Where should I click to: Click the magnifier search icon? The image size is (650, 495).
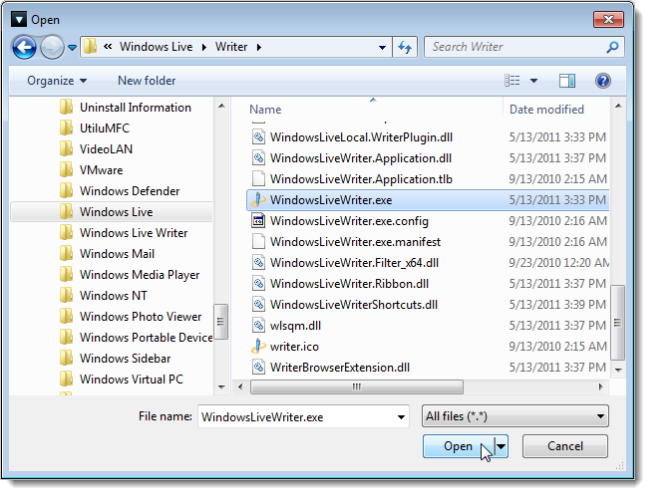(x=612, y=47)
